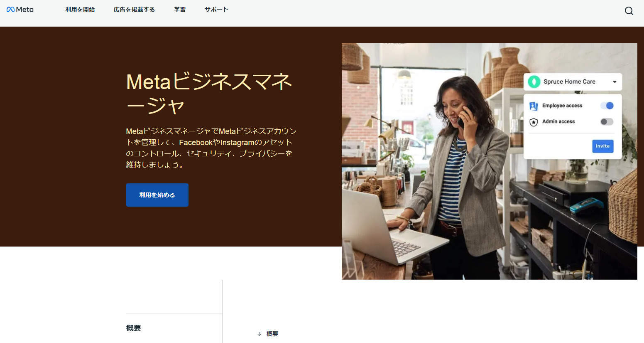The height and width of the screenshot is (343, 644).
Task: Open the サポート menu
Action: point(216,10)
